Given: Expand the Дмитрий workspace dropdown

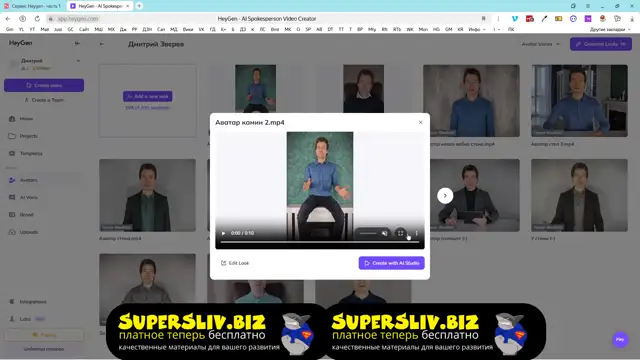Looking at the screenshot, I should 78,61.
